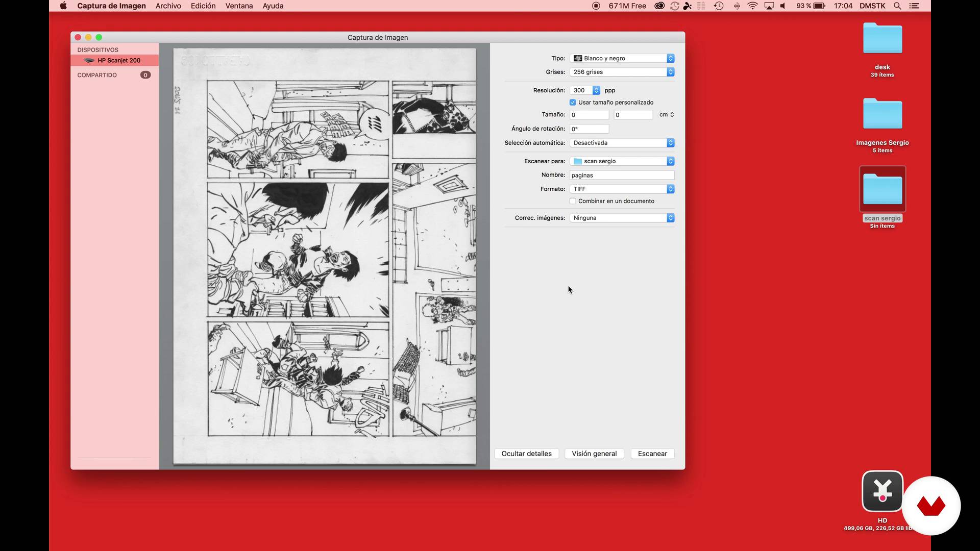Click the Visión general button
980x551 pixels.
coord(594,454)
